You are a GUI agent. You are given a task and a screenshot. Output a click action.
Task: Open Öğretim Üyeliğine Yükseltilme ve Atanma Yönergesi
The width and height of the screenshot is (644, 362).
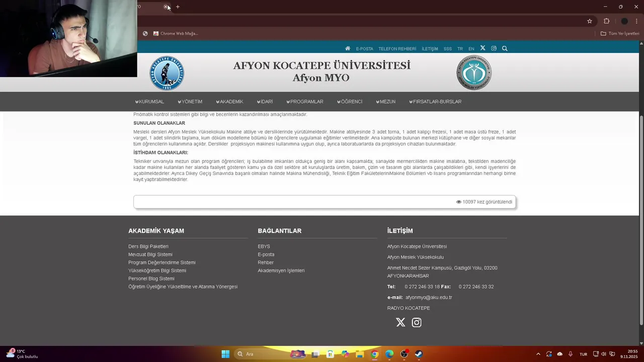[183, 287]
